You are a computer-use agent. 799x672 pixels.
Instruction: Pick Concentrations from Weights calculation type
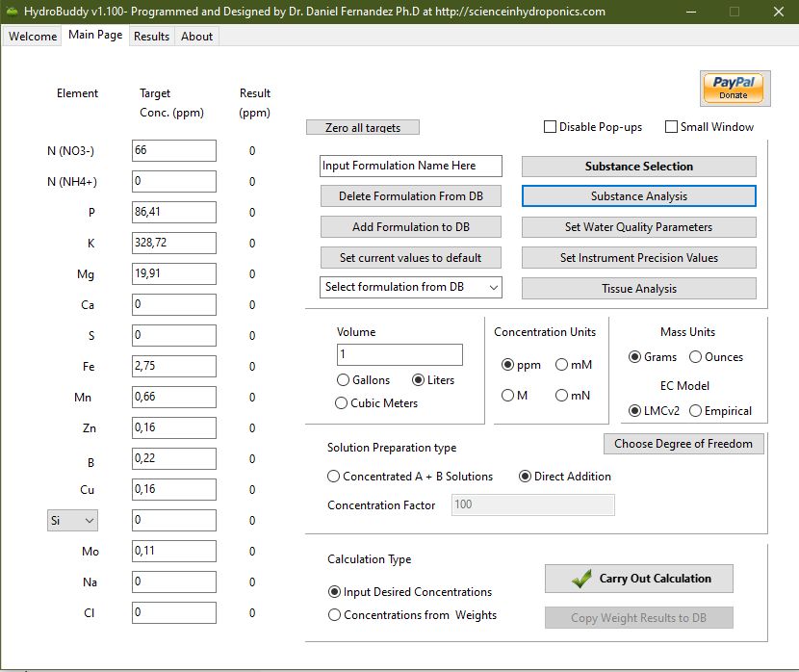pos(334,615)
